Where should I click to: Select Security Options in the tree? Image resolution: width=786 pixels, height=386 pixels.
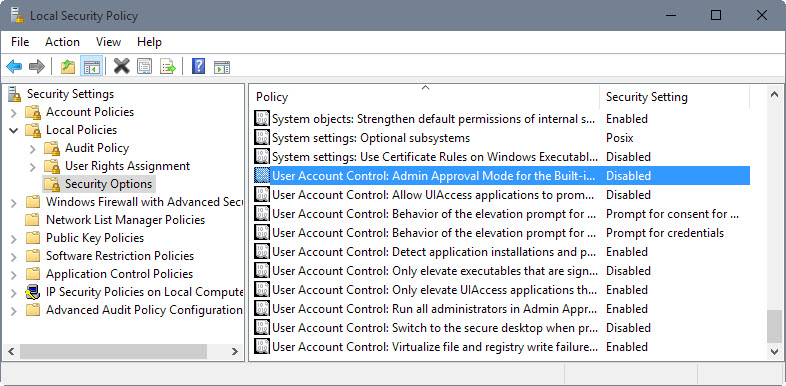[108, 184]
